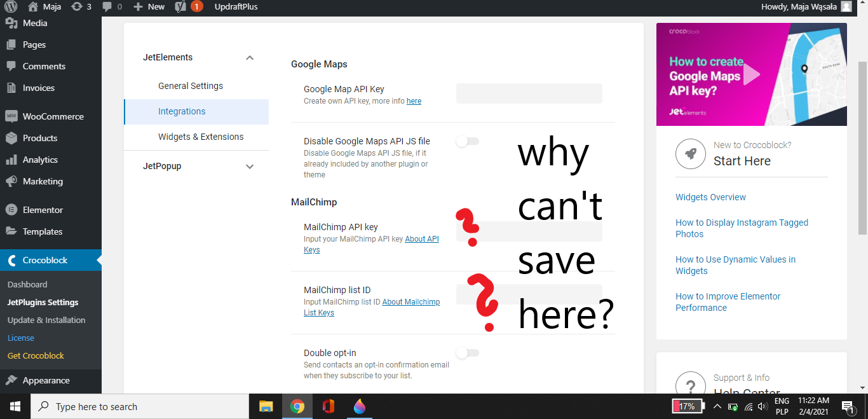Click the Comments sidebar icon
868x419 pixels.
tap(11, 66)
